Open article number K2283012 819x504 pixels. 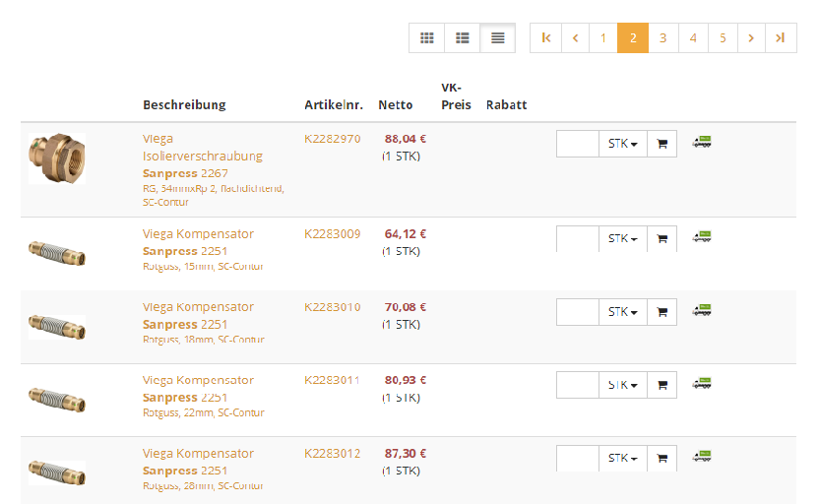click(x=332, y=454)
